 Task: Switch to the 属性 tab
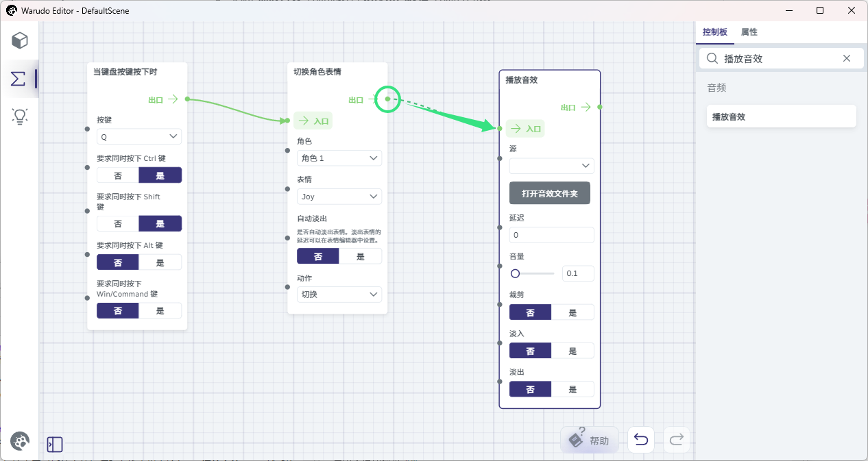tap(749, 32)
